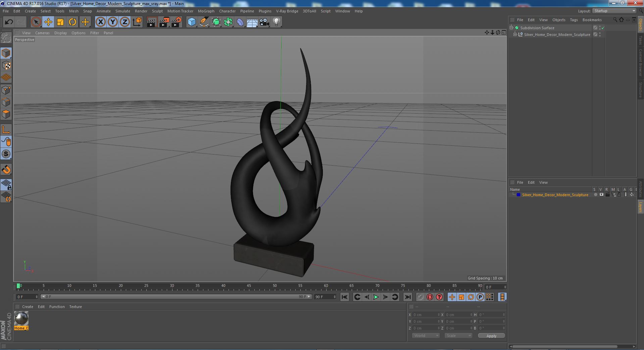This screenshot has height=350, width=644.
Task: Open the V-Ray Bridge menu
Action: click(x=287, y=11)
